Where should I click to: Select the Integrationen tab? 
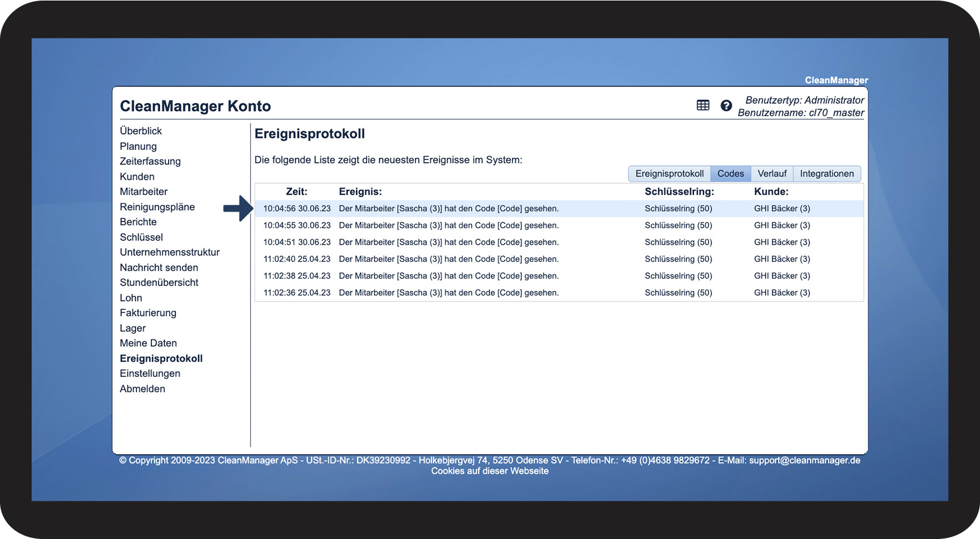[826, 174]
